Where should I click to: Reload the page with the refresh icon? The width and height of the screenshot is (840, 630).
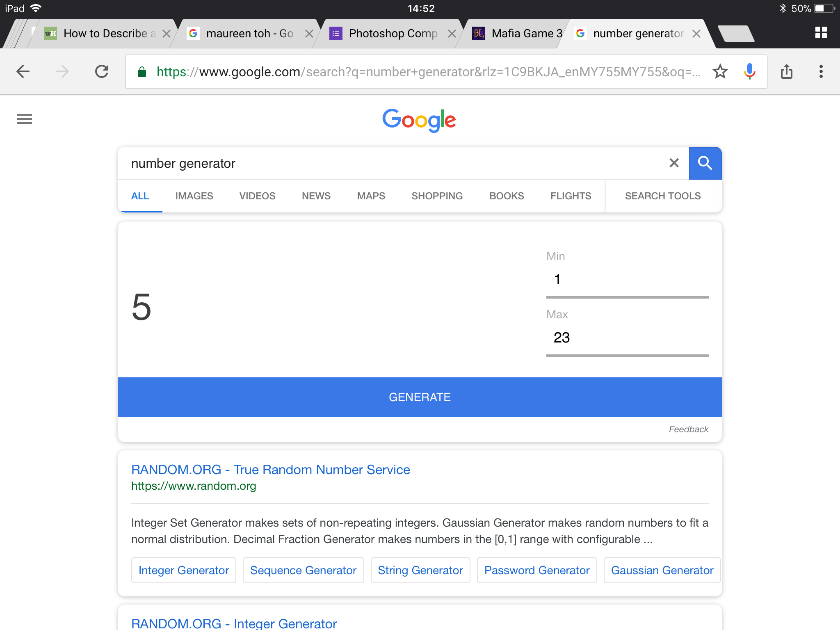(x=102, y=72)
